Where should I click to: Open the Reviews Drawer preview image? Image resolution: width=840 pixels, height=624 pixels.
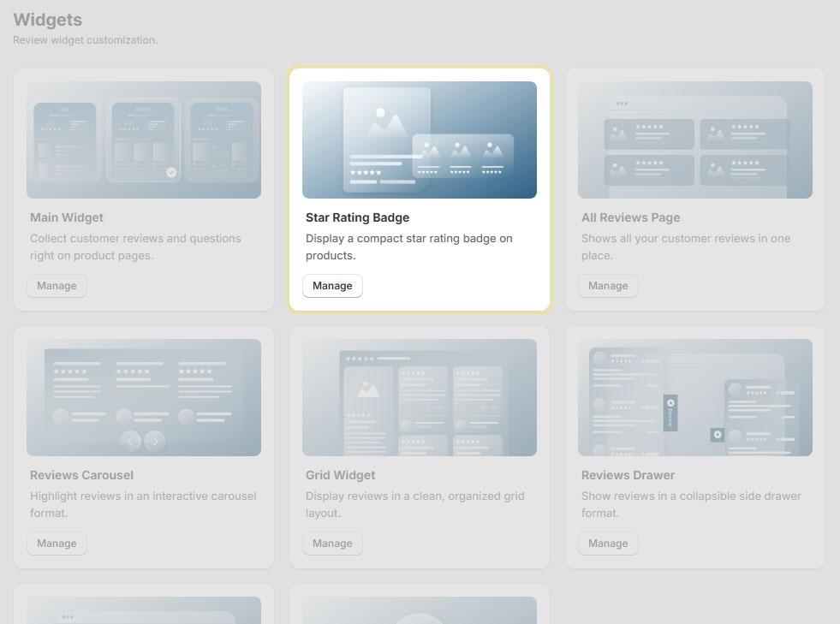point(694,397)
